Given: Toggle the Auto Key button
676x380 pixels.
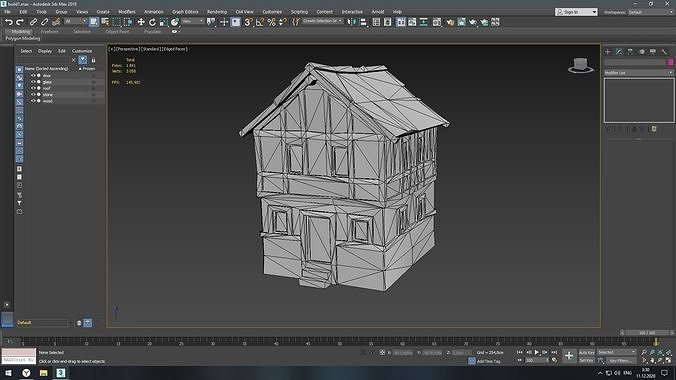Looking at the screenshot, I should click(x=586, y=352).
